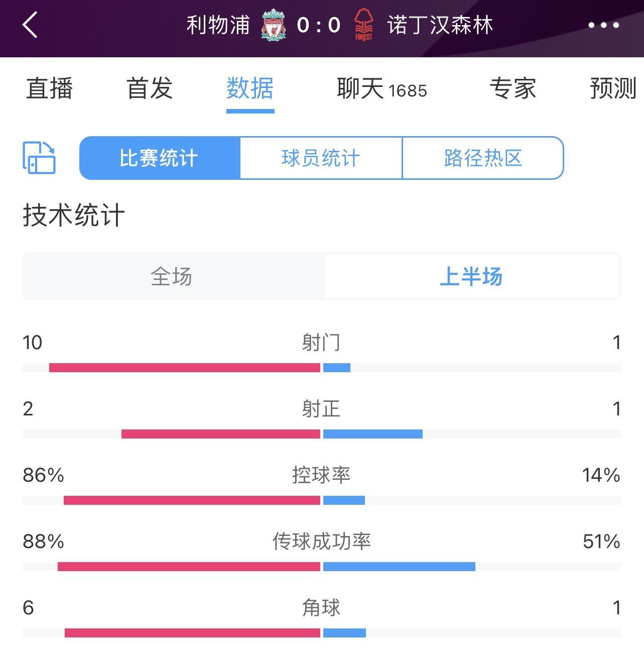Open the 首发 lineups tab
Viewport: 644px width, 649px height.
coord(148,89)
